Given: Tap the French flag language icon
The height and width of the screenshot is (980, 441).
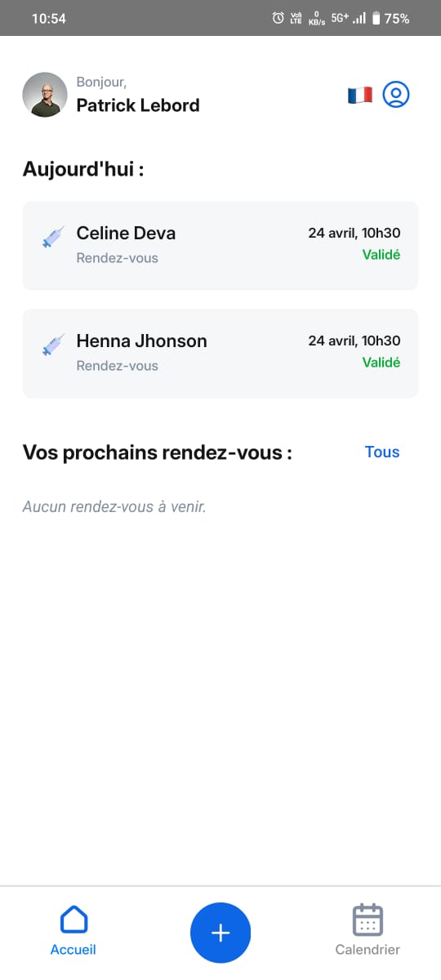Looking at the screenshot, I should 360,95.
